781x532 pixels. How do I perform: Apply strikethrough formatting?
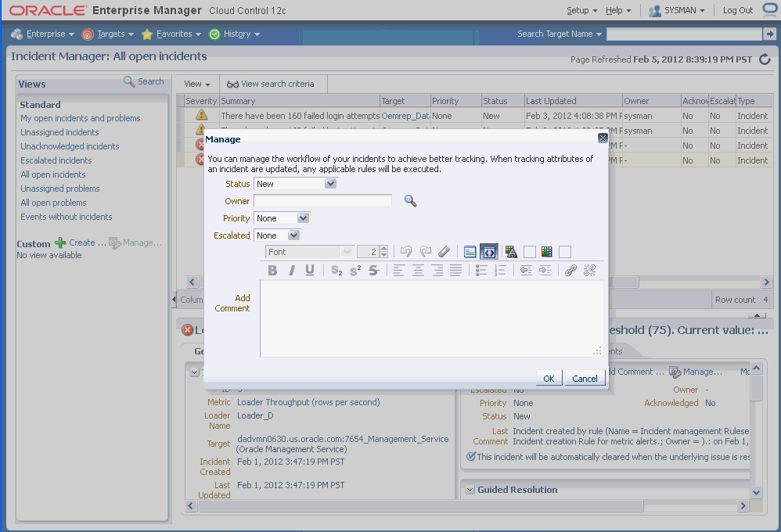(373, 270)
